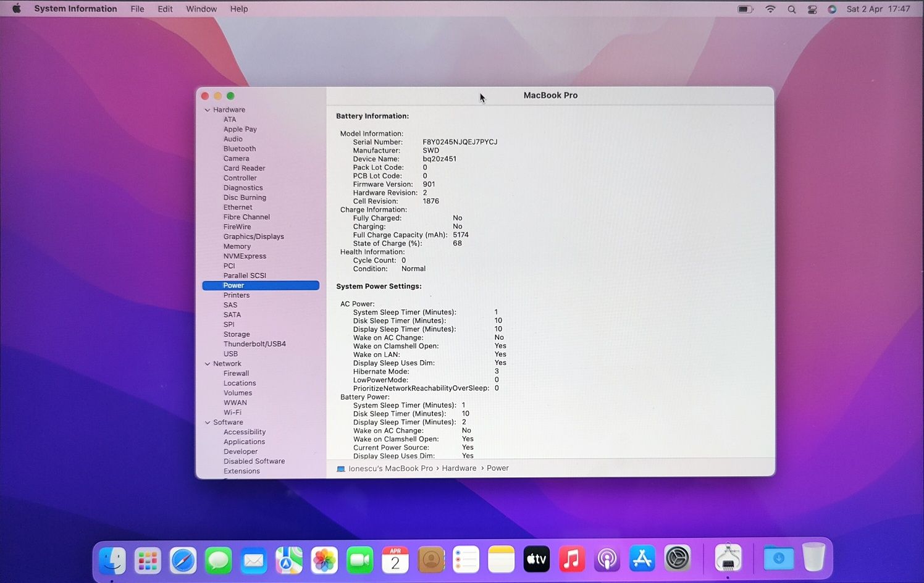Select Camera in the sidebar
The width and height of the screenshot is (924, 583).
coord(237,159)
